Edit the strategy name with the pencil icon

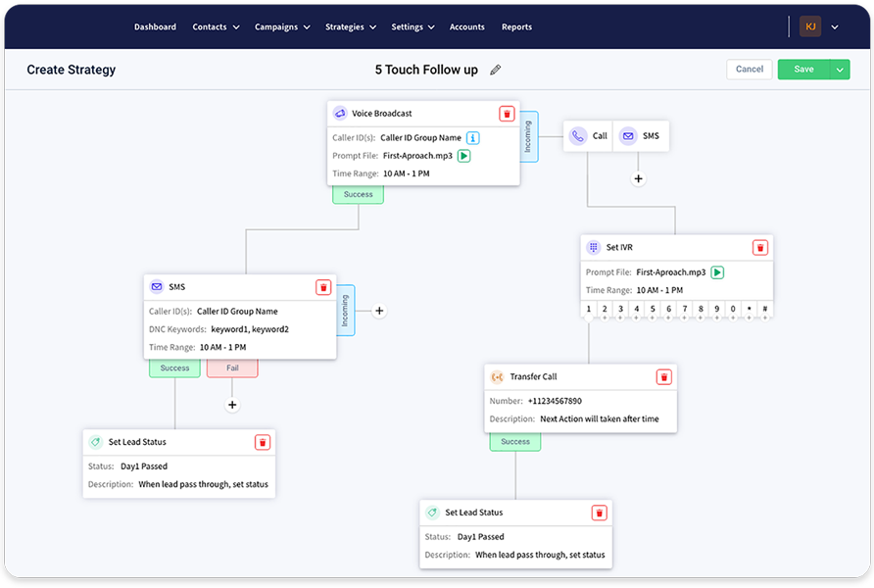(495, 70)
